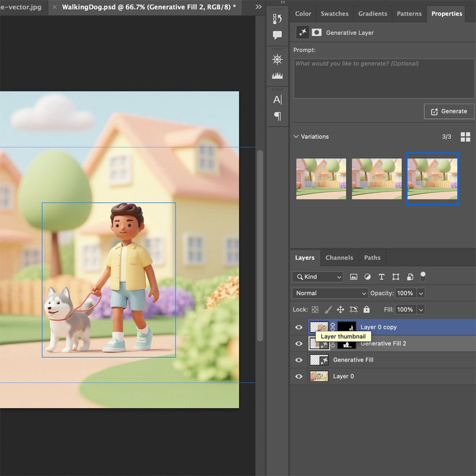Click the Generate button

pyautogui.click(x=449, y=112)
